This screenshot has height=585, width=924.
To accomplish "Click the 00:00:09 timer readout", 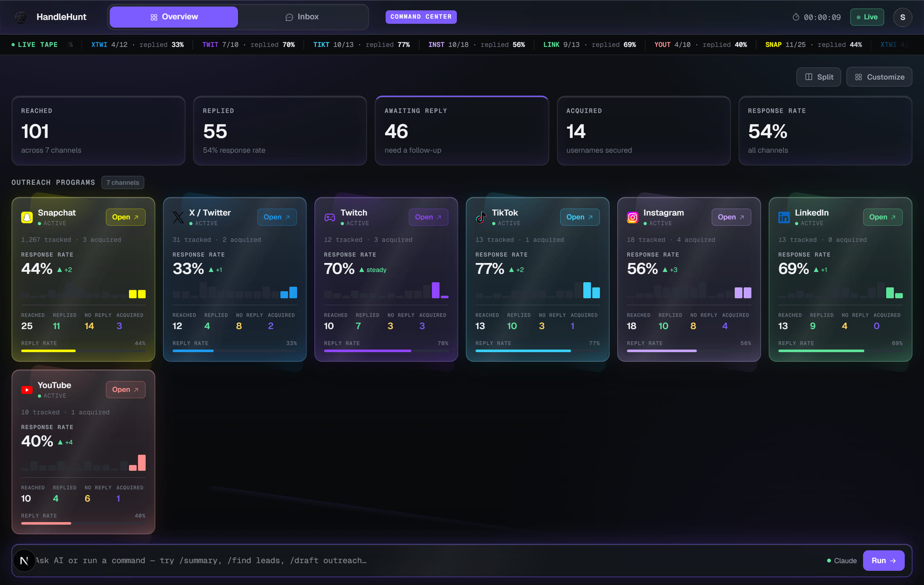I will [822, 17].
